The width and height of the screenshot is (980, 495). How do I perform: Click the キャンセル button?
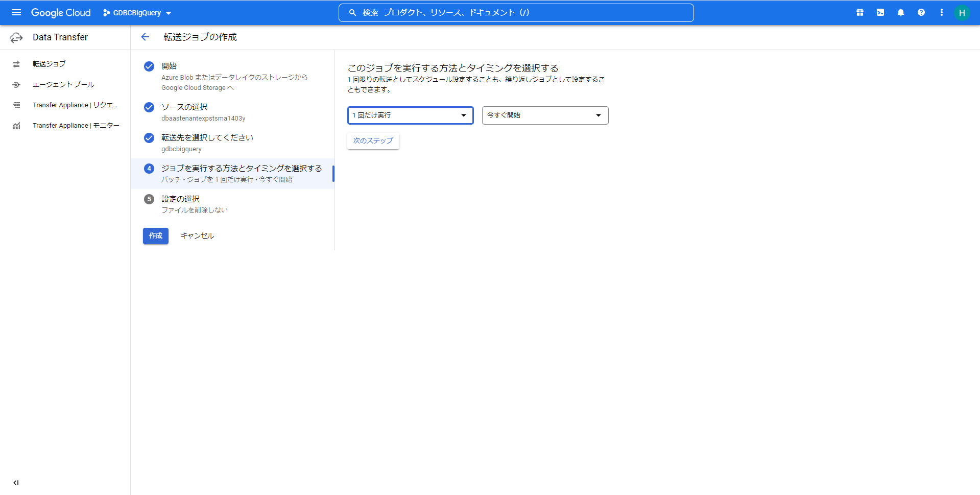click(197, 235)
